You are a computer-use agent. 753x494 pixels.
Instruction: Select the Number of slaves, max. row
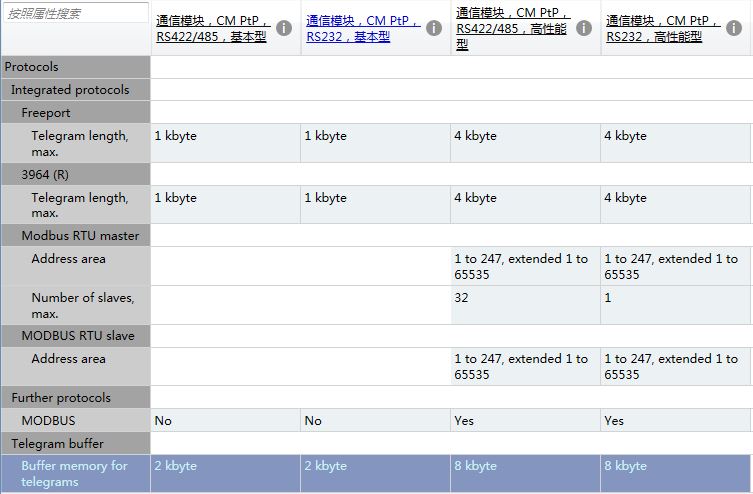click(x=82, y=305)
